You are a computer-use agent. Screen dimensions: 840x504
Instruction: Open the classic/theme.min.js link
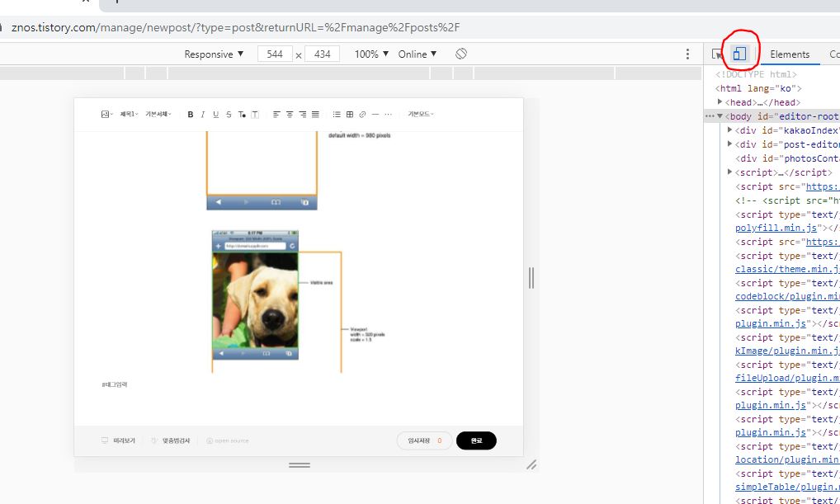pos(787,270)
